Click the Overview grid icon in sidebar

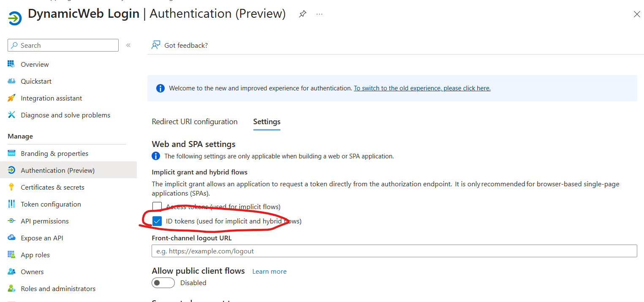[x=11, y=64]
